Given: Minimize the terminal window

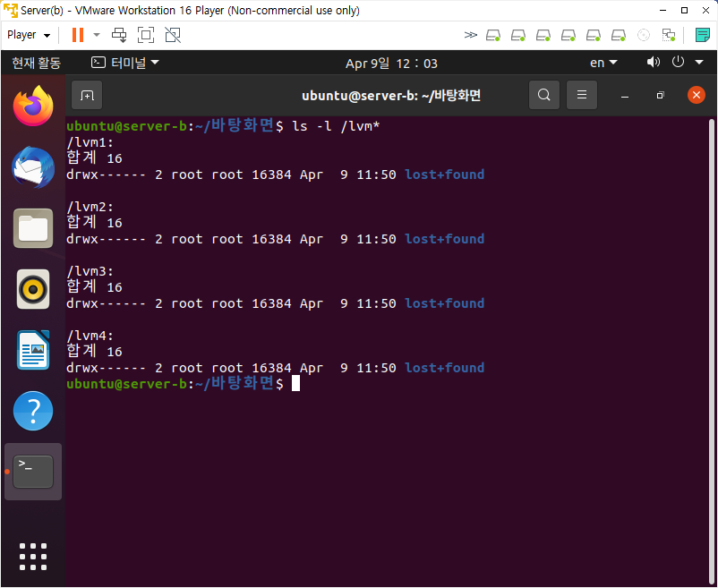Looking at the screenshot, I should click(625, 96).
